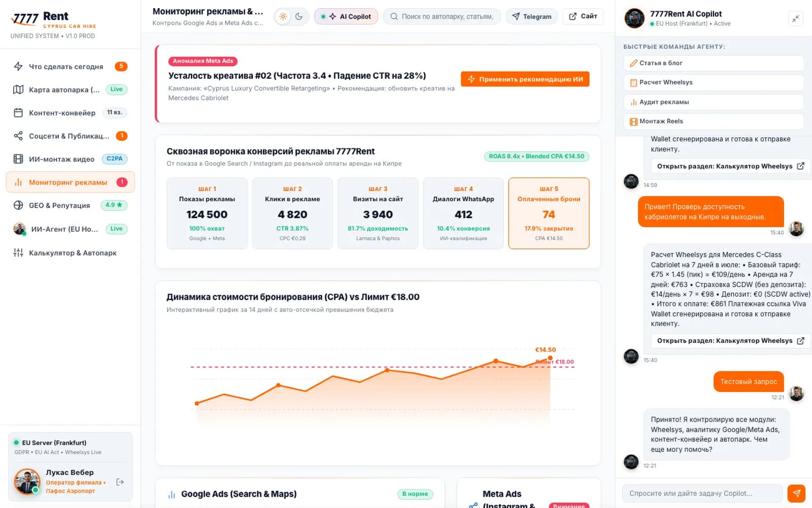
Task: Switch to light theme sun icon
Action: 283,16
